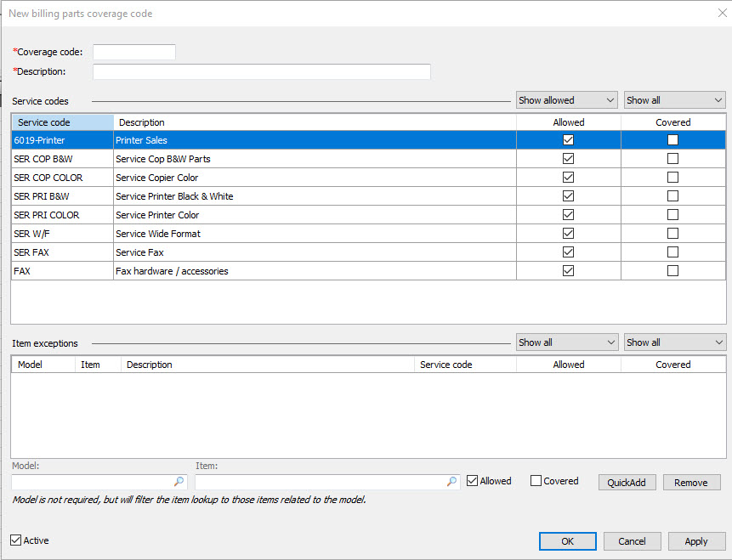This screenshot has height=560, width=732.
Task: Toggle Allowed checkbox beside Item field
Action: (472, 481)
